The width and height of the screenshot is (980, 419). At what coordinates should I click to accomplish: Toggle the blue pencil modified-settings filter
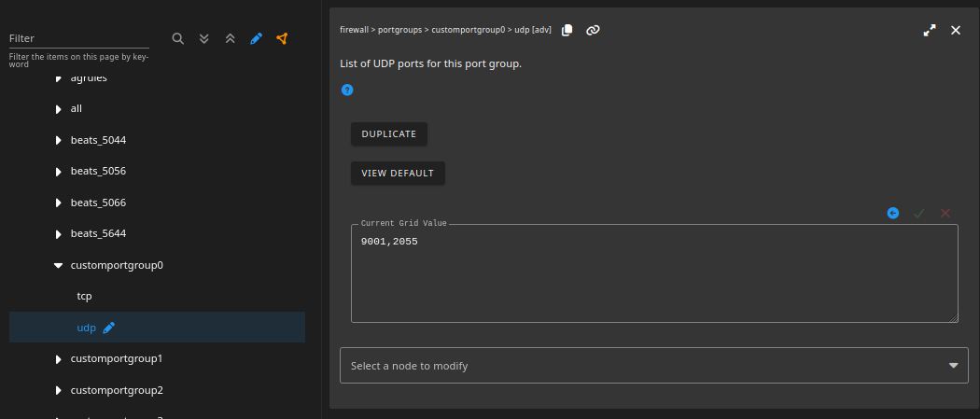pyautogui.click(x=257, y=38)
